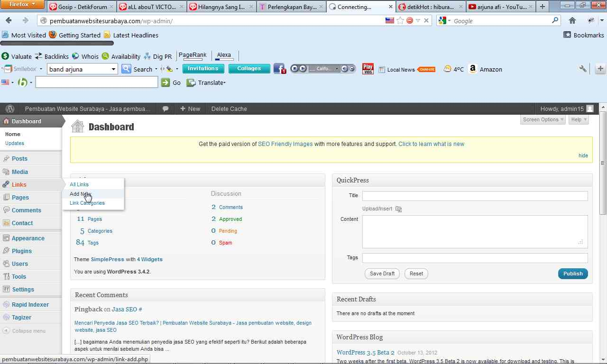Click the Amazon toolbar icon
The height and width of the screenshot is (364, 607).
pyautogui.click(x=473, y=69)
